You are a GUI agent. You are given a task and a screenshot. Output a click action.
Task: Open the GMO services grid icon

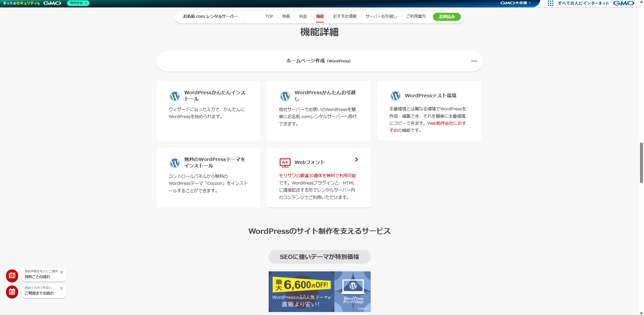pyautogui.click(x=550, y=3)
